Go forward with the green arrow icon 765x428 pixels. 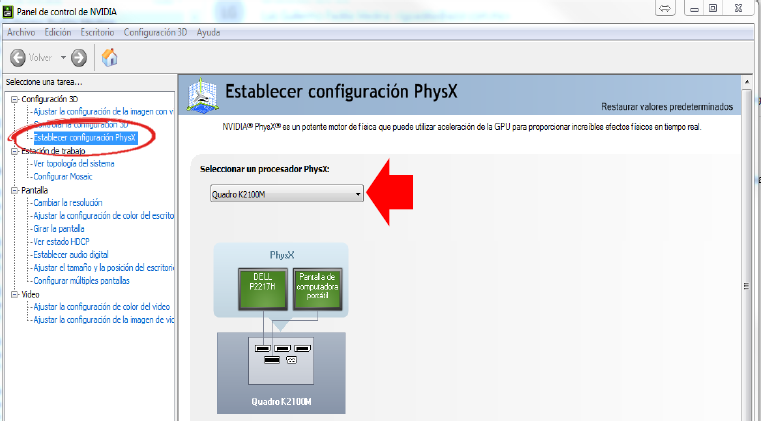click(79, 58)
